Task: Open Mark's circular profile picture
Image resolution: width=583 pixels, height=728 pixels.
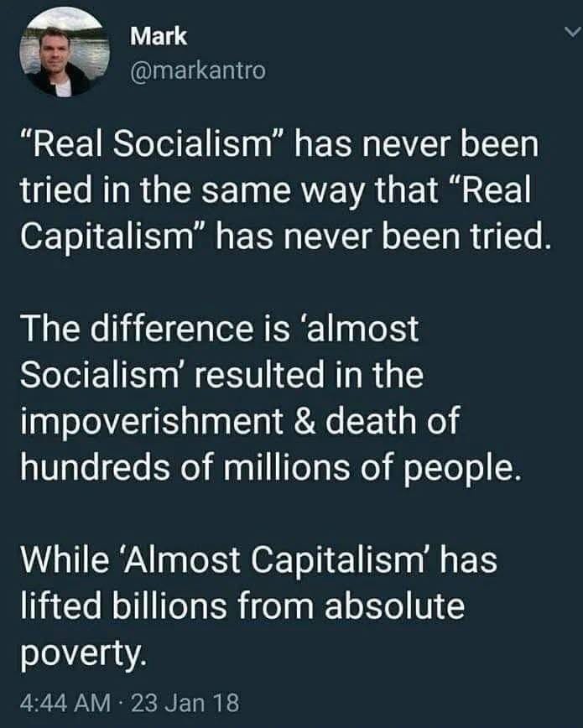Action: [x=65, y=51]
